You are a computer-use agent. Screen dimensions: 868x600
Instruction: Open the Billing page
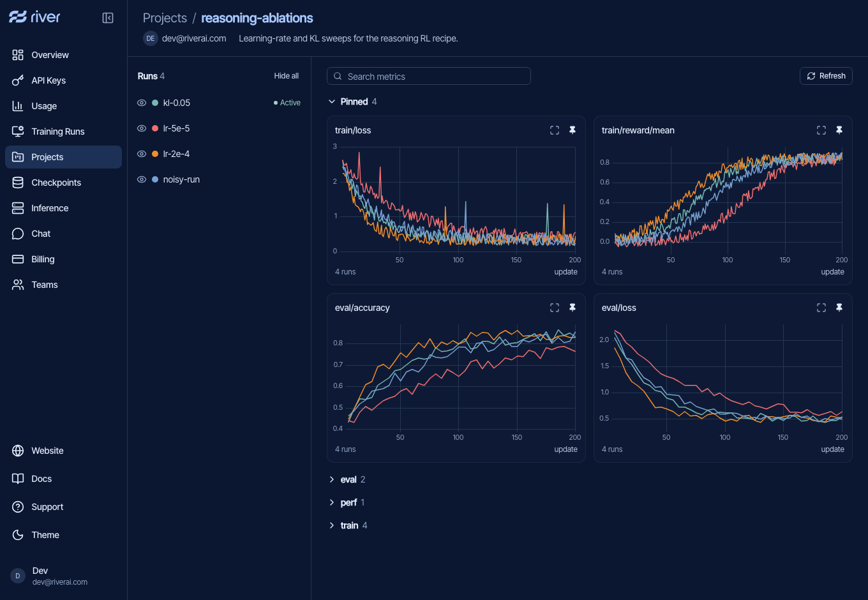point(63,259)
